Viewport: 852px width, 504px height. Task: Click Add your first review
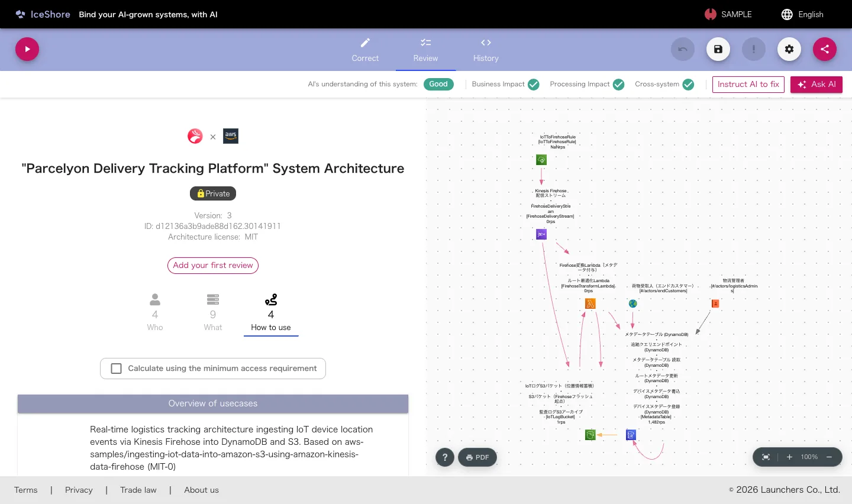[213, 266]
